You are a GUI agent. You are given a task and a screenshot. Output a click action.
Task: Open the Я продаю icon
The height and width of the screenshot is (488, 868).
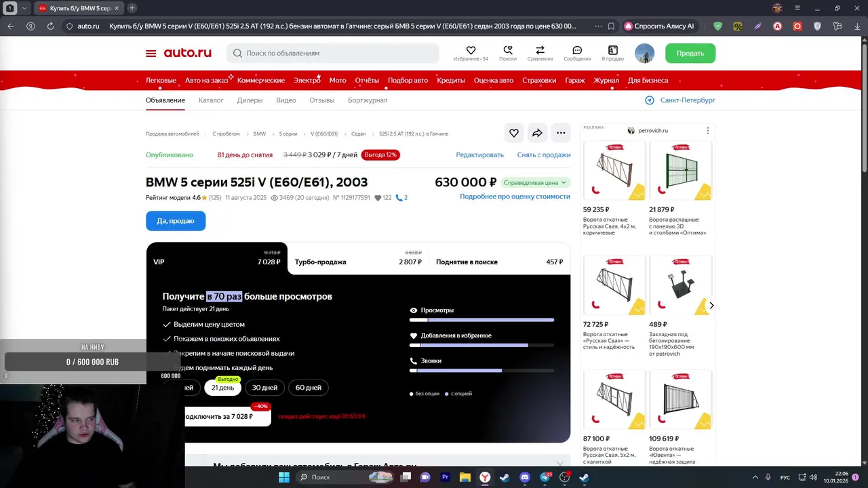613,50
